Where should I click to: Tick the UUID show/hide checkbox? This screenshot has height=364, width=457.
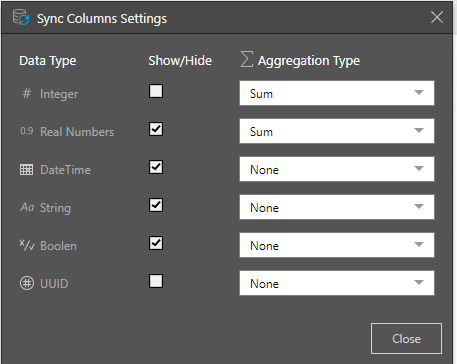156,281
